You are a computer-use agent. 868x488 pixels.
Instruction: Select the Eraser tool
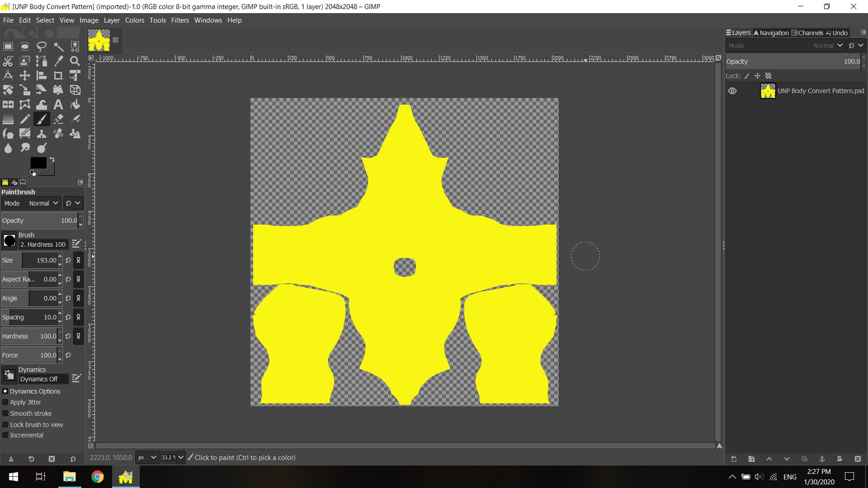click(x=58, y=119)
